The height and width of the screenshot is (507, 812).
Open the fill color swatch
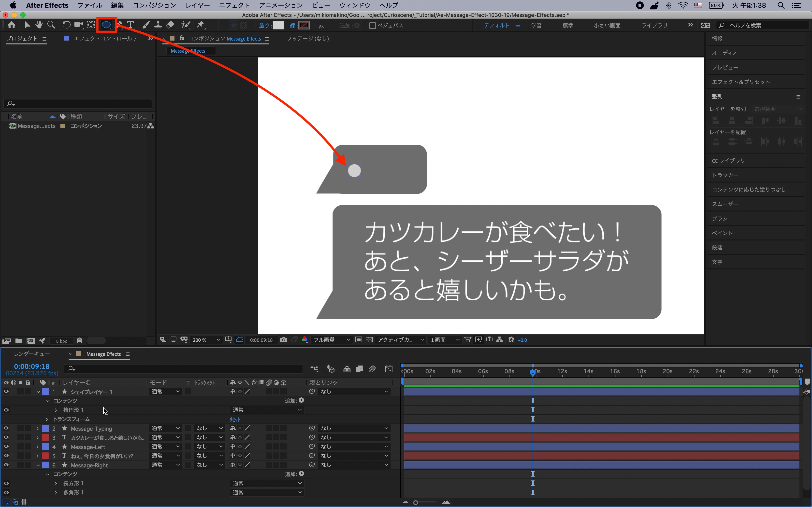(278, 26)
